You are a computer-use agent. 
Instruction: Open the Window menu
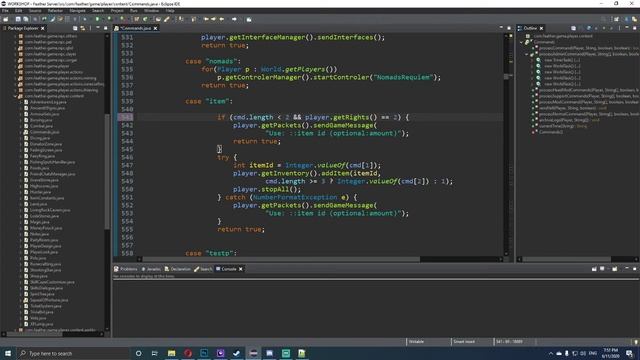151,11
